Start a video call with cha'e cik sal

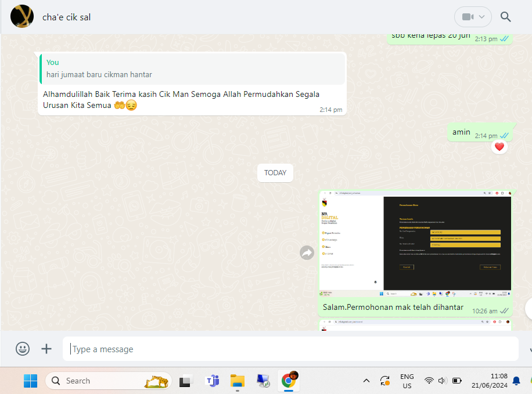[x=468, y=17]
